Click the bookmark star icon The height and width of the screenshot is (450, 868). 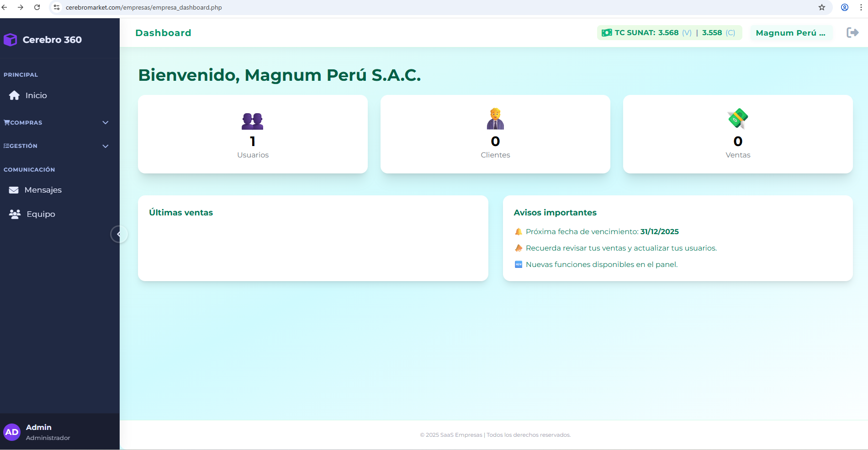[x=822, y=7]
